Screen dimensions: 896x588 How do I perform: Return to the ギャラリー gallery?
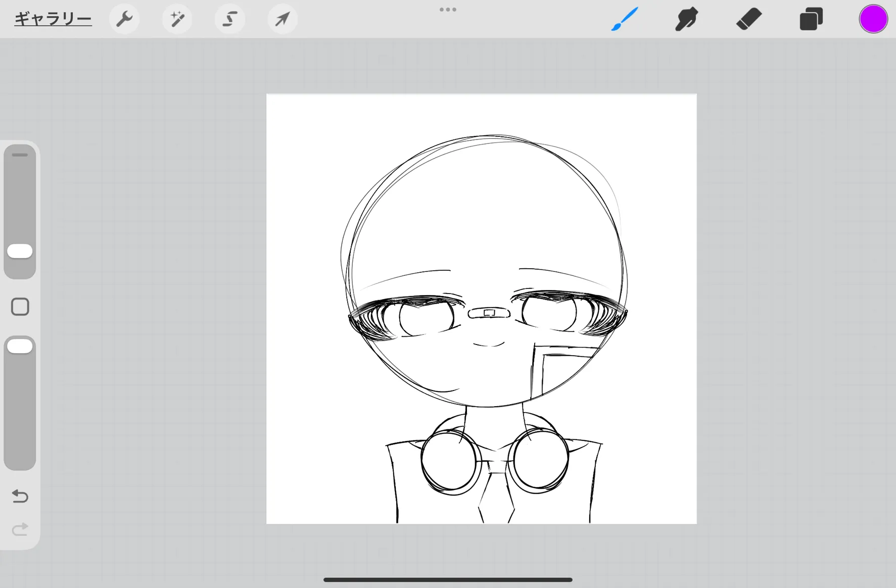click(x=53, y=19)
